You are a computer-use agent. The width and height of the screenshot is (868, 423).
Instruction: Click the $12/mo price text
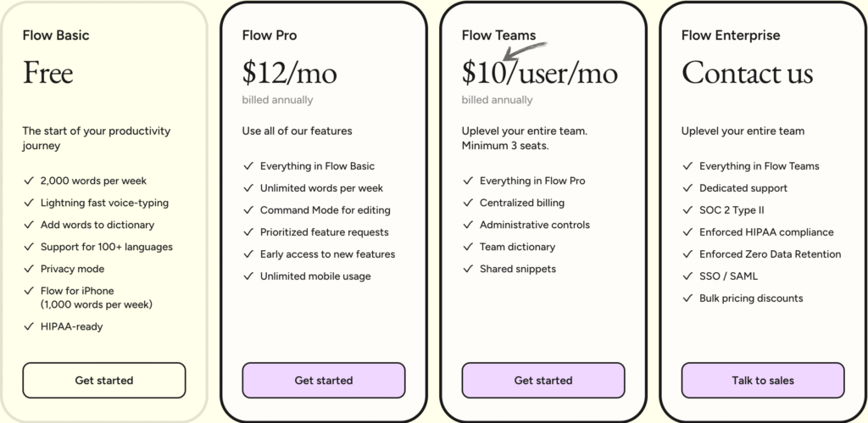click(289, 73)
